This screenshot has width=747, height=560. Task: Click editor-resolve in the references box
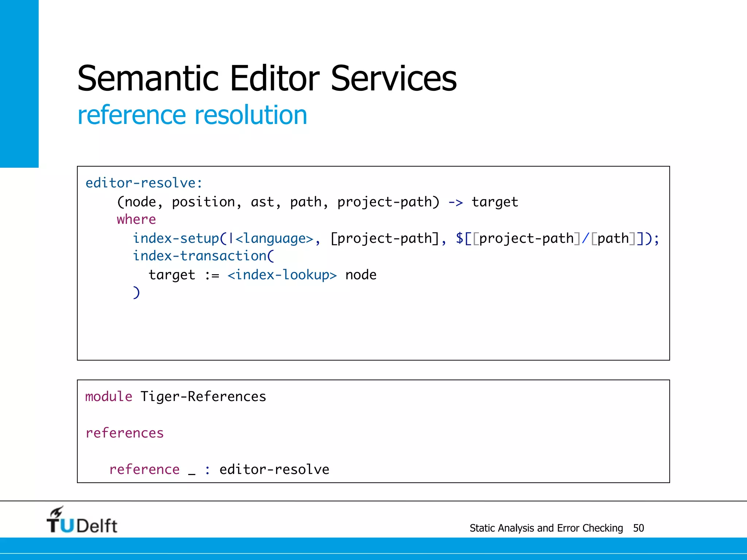click(274, 469)
